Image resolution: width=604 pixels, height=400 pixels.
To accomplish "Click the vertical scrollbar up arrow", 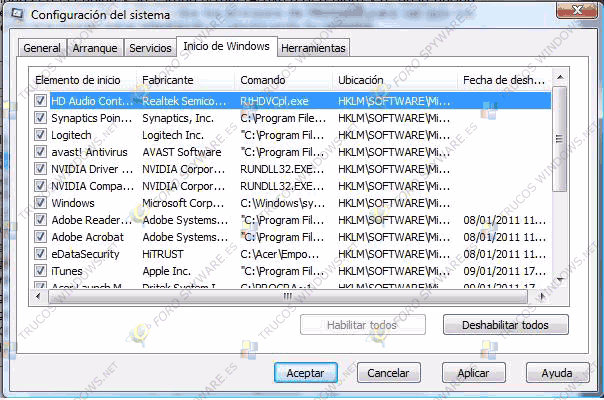I will coord(560,78).
